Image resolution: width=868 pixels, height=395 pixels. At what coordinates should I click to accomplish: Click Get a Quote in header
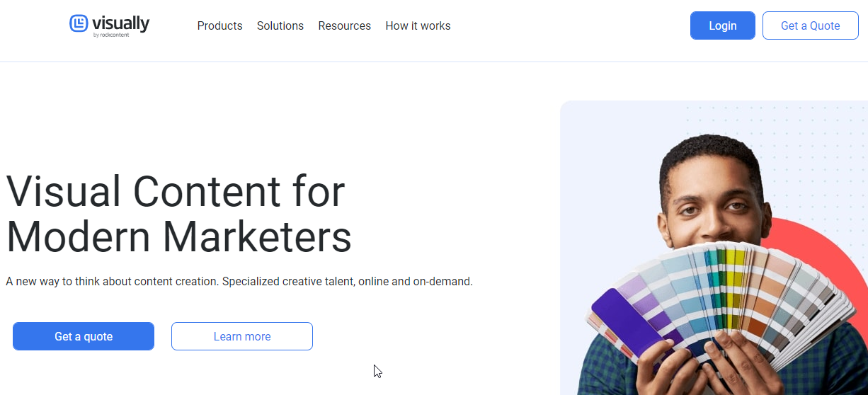click(811, 25)
